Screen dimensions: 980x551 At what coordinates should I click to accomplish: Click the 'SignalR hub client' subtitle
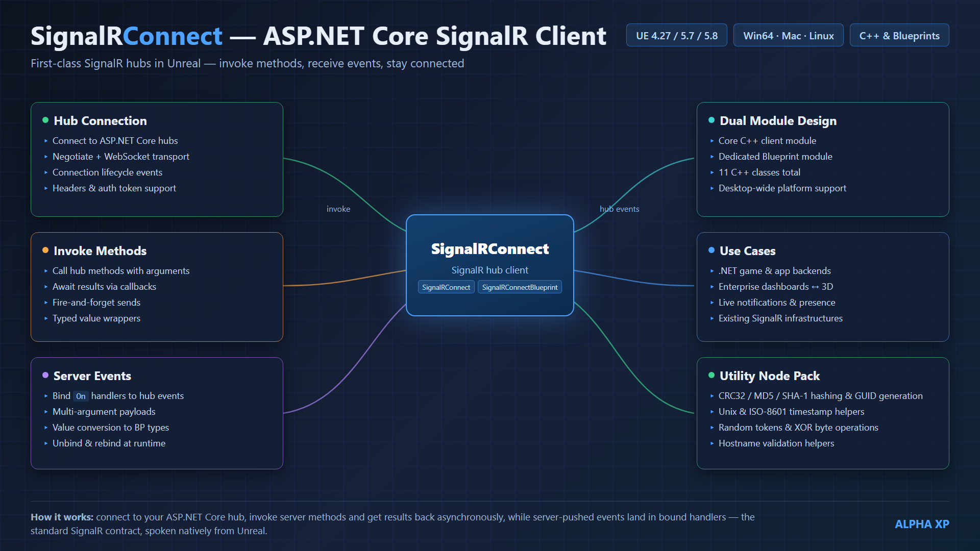click(x=490, y=270)
